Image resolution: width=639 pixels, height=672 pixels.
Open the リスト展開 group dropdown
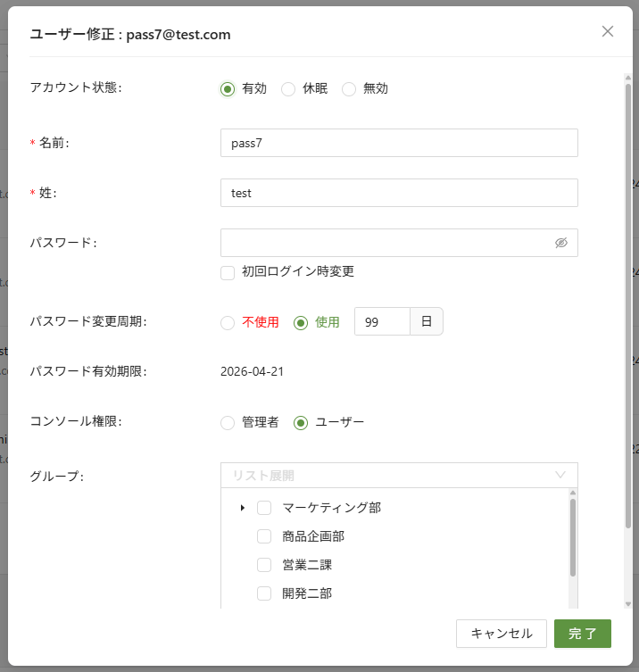click(x=398, y=475)
